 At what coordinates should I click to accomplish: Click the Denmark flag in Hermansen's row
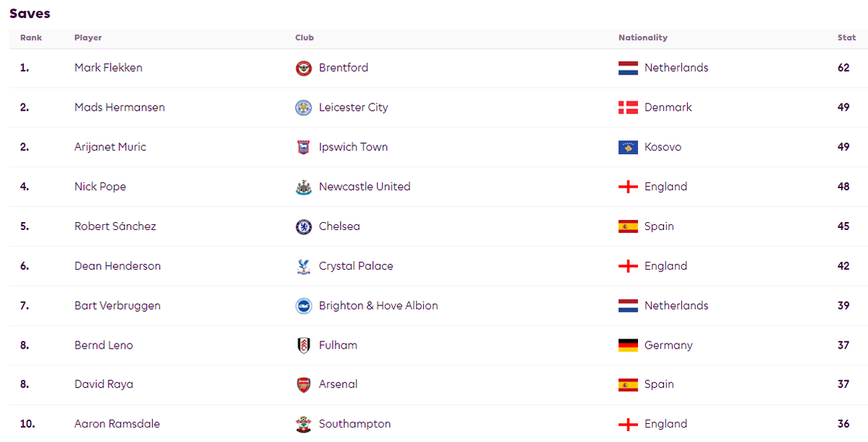pyautogui.click(x=628, y=108)
